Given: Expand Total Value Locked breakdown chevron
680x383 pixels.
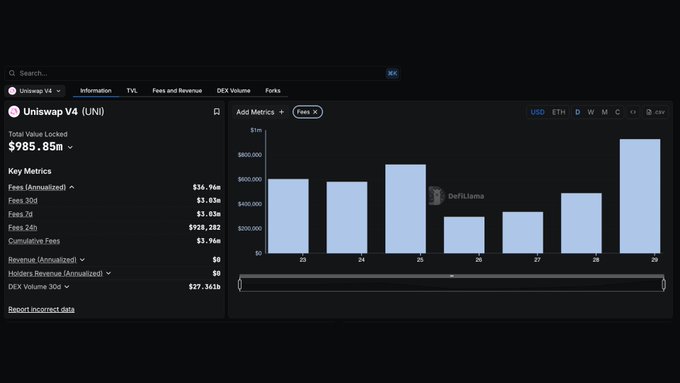Looking at the screenshot, I should (70, 147).
